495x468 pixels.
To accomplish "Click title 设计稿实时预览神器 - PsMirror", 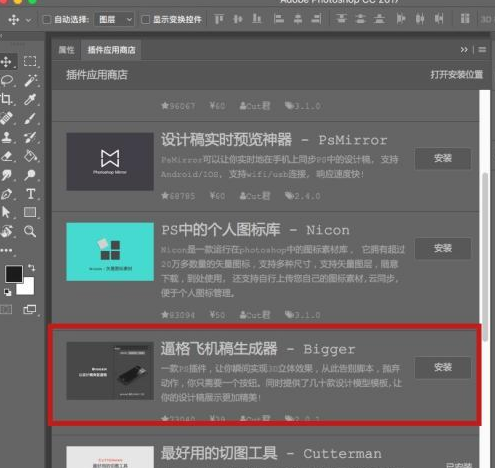I will coord(274,140).
